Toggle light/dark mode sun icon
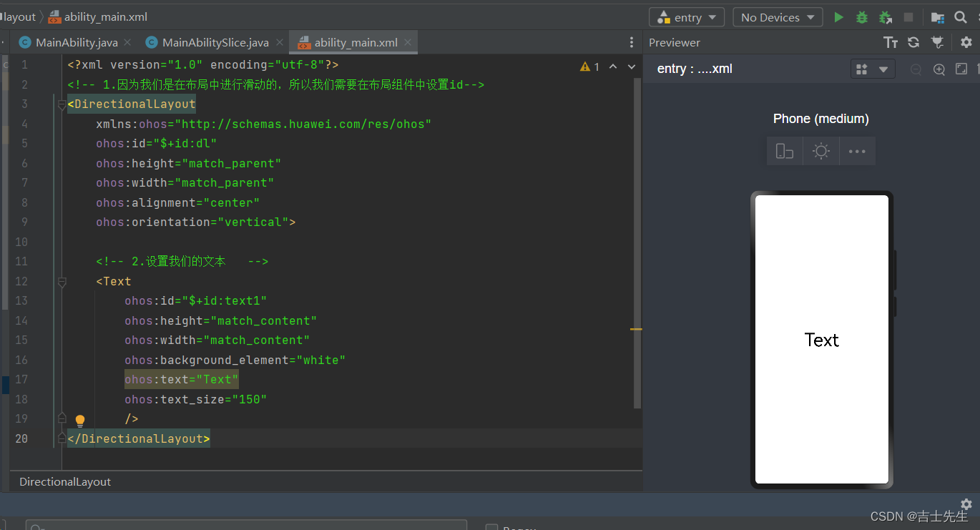The width and height of the screenshot is (980, 530). click(821, 151)
